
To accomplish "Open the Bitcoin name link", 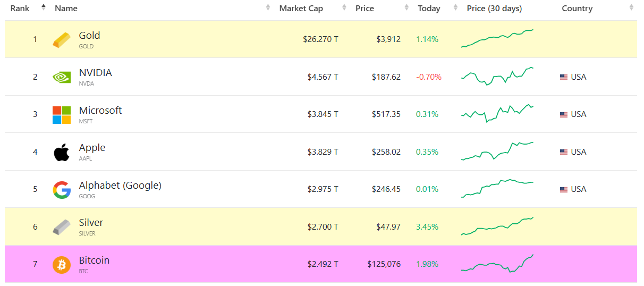I will (x=94, y=260).
